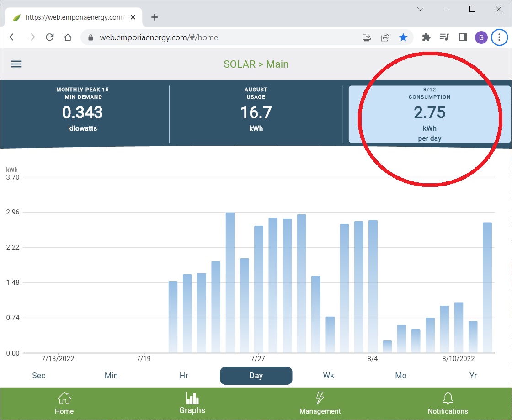Select the Day time scale button

pyautogui.click(x=256, y=376)
